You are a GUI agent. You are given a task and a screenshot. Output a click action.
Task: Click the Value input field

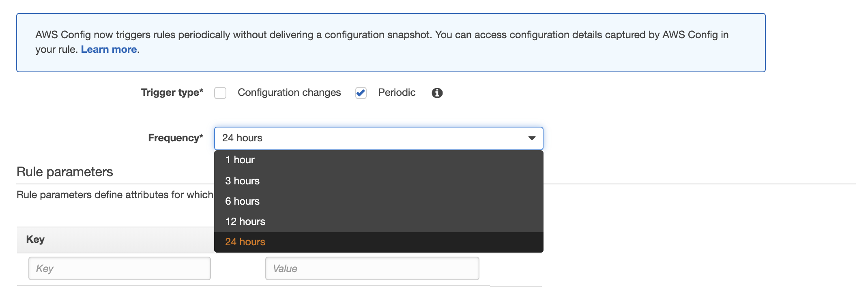coord(372,268)
